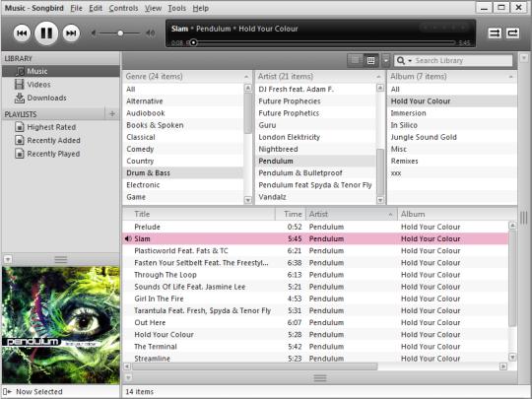Sort the Album filter column header
The height and width of the screenshot is (399, 532).
click(x=452, y=76)
